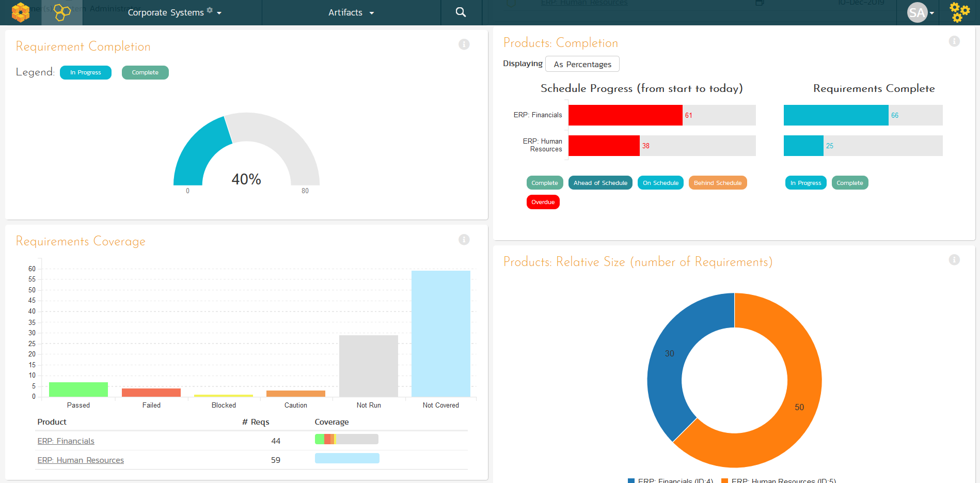
Task: Toggle the In Progress legend in Requirement Completion
Action: [x=86, y=73]
